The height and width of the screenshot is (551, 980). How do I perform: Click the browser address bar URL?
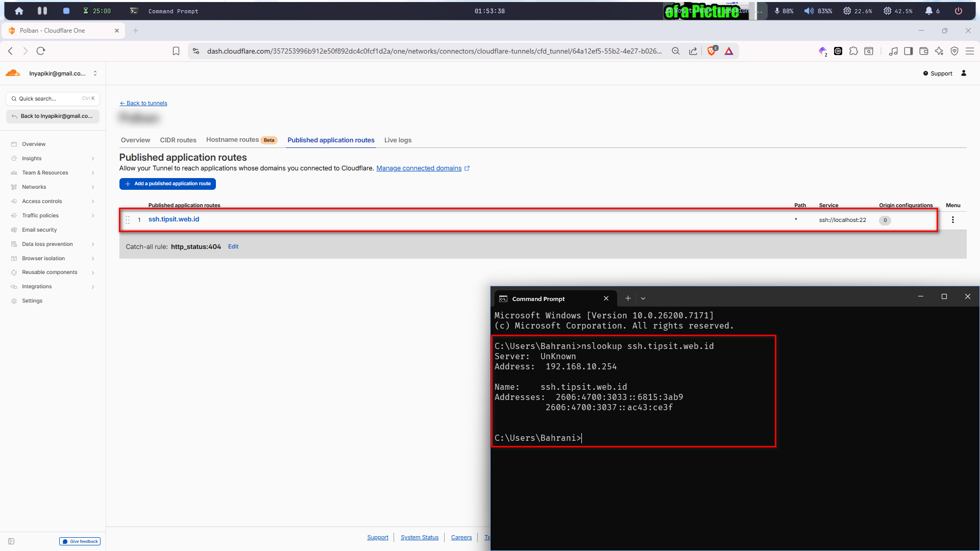(434, 51)
